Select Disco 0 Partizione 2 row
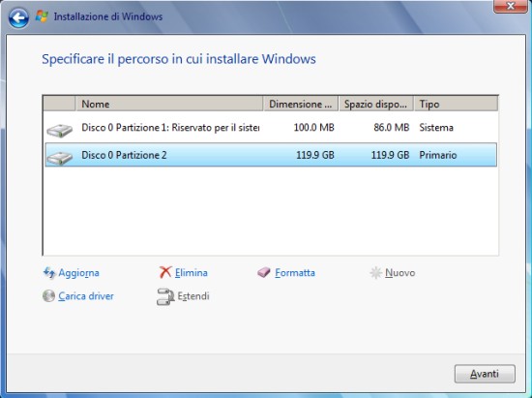Image resolution: width=532 pixels, height=398 pixels. pos(271,155)
